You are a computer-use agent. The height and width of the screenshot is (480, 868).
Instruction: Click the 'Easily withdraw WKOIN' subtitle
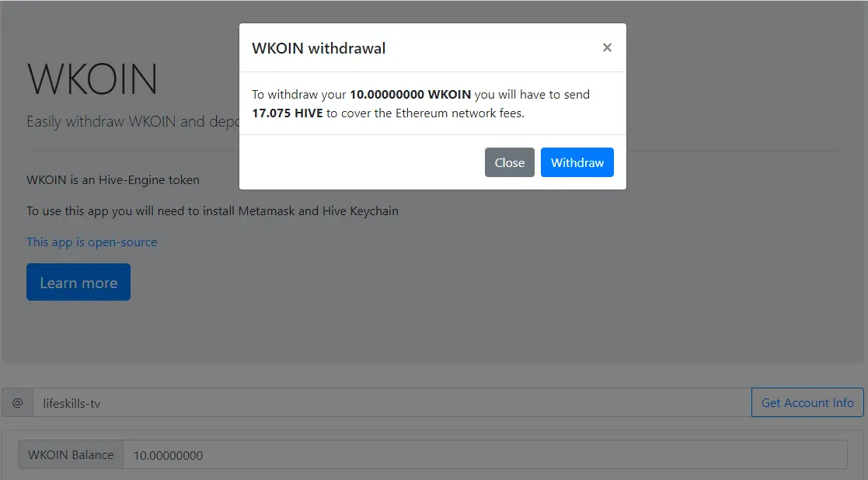pos(133,122)
